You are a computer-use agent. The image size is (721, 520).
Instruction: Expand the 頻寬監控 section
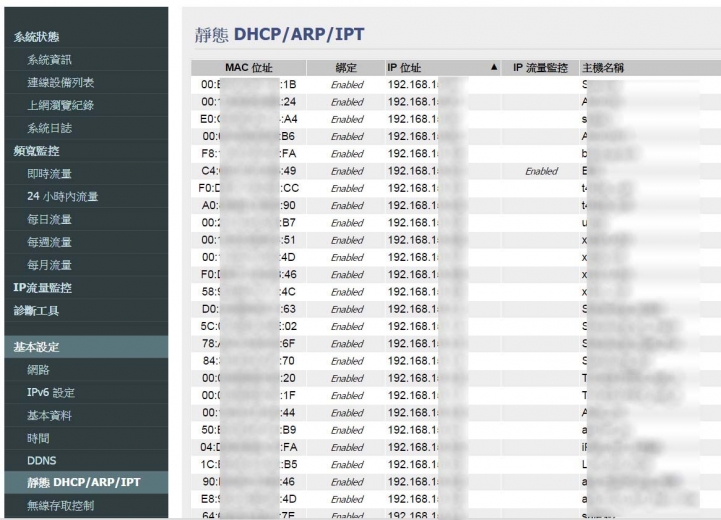(36, 151)
